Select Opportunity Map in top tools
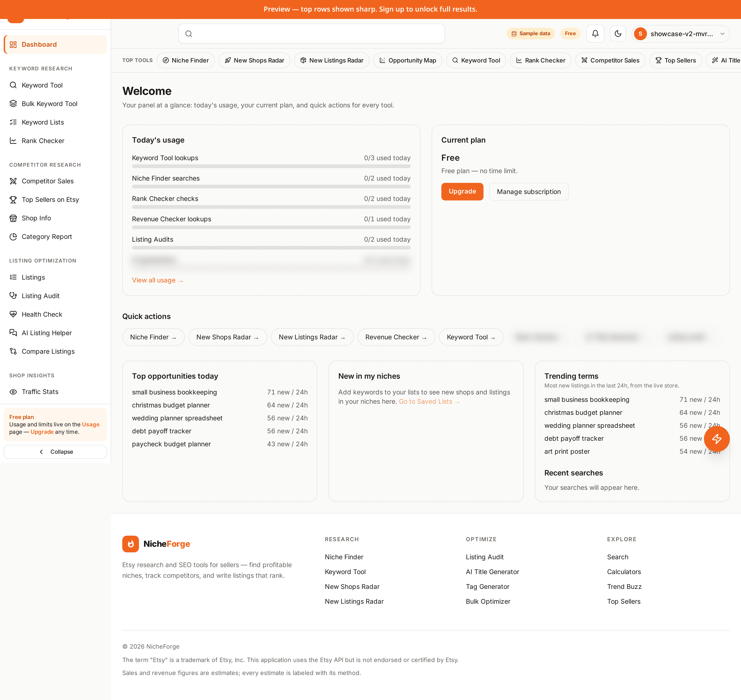Screen dimensions: 741x700 tap(407, 60)
